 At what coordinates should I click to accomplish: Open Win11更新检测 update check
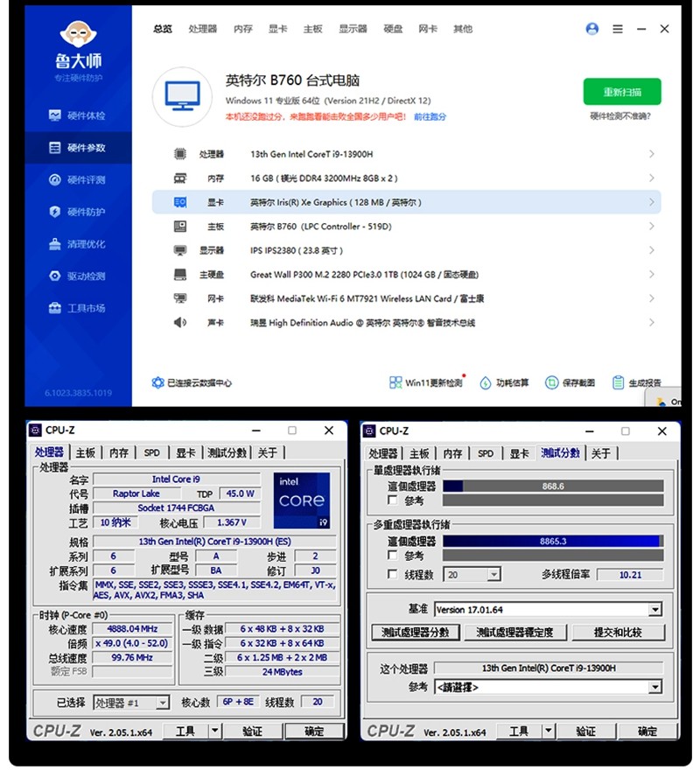pyautogui.click(x=427, y=382)
